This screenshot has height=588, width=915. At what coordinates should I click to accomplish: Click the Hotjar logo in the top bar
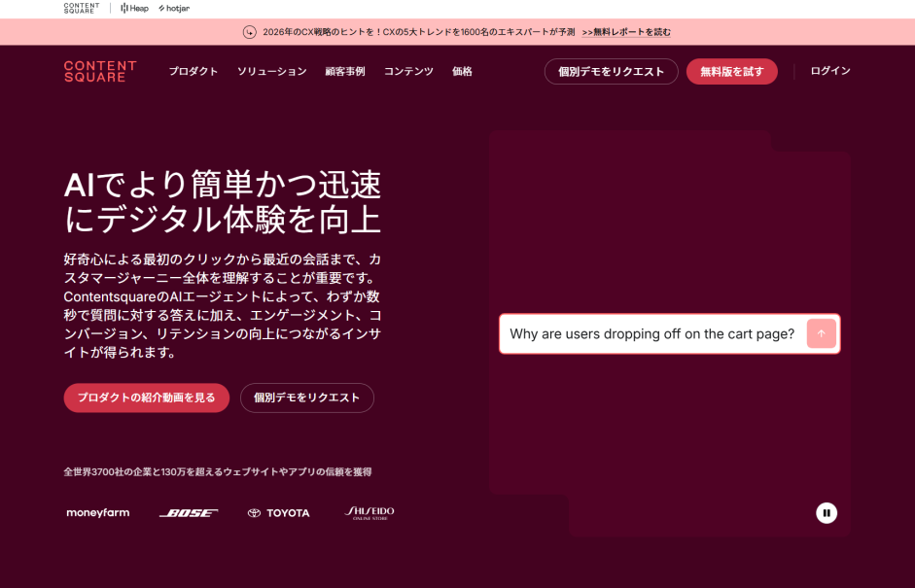(174, 8)
